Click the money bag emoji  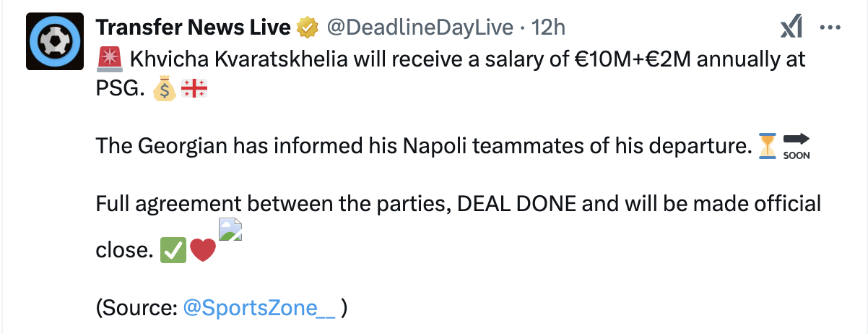coord(165,90)
